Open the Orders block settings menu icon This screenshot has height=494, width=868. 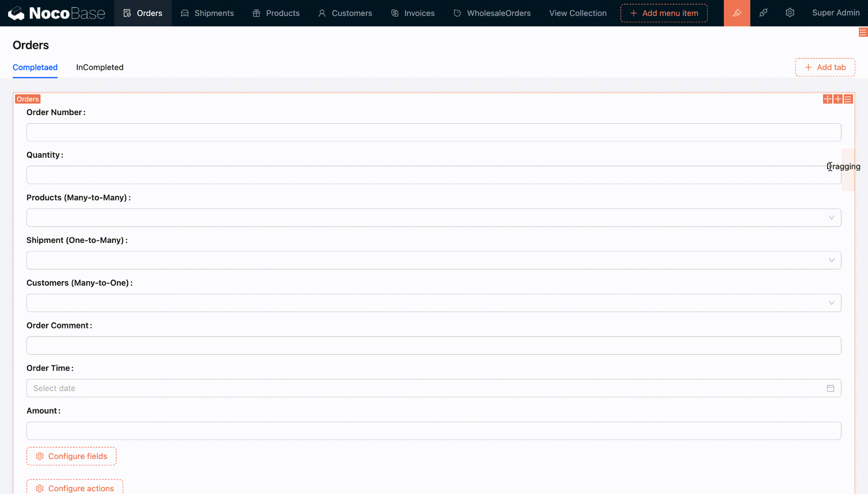(848, 99)
